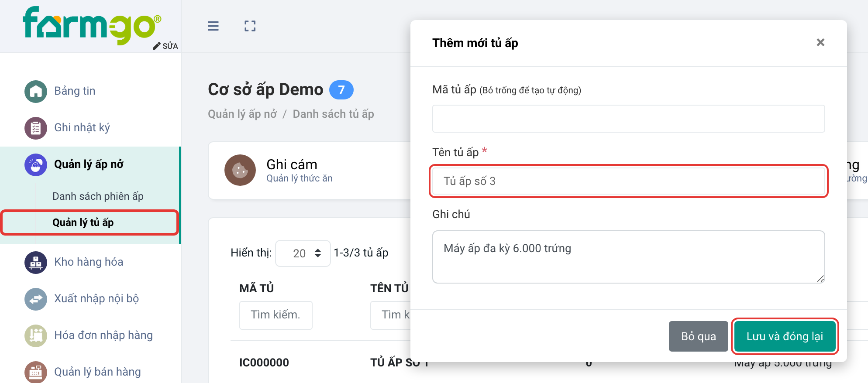Open Bảng tin in the sidebar
This screenshot has height=383, width=868.
coord(75,91)
